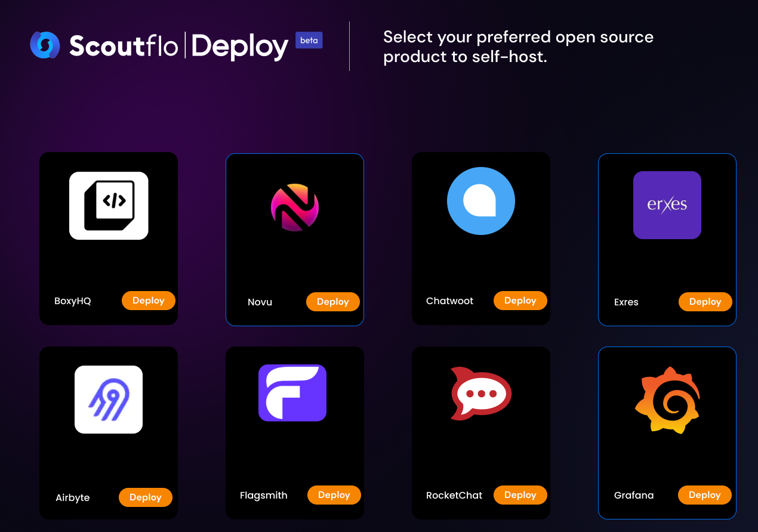Click the RocketChat name label
The image size is (758, 532).
(x=454, y=496)
